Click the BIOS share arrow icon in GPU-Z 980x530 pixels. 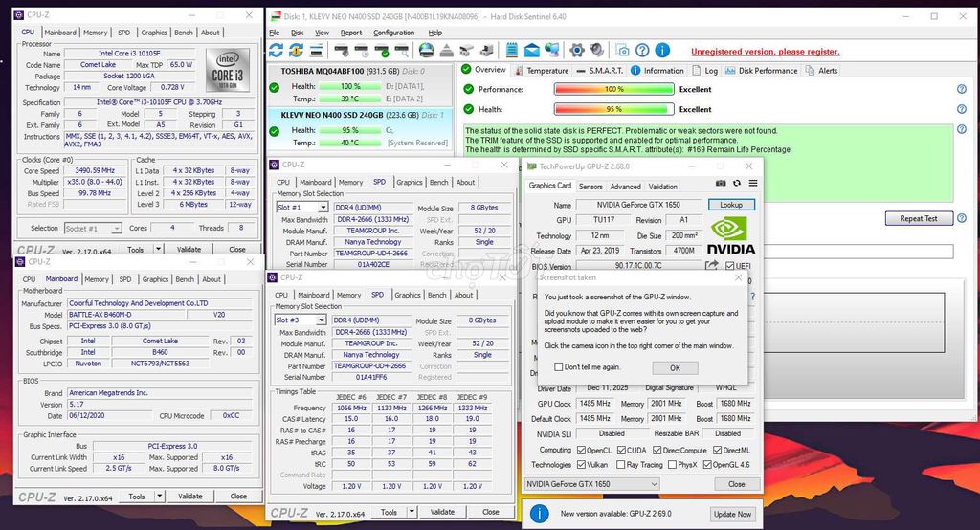click(x=712, y=266)
